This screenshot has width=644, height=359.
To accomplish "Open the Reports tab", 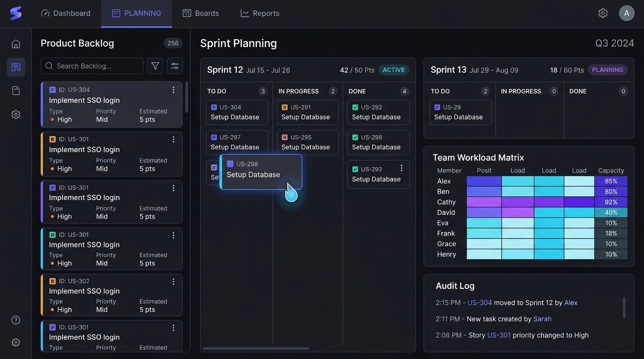I will pos(260,13).
